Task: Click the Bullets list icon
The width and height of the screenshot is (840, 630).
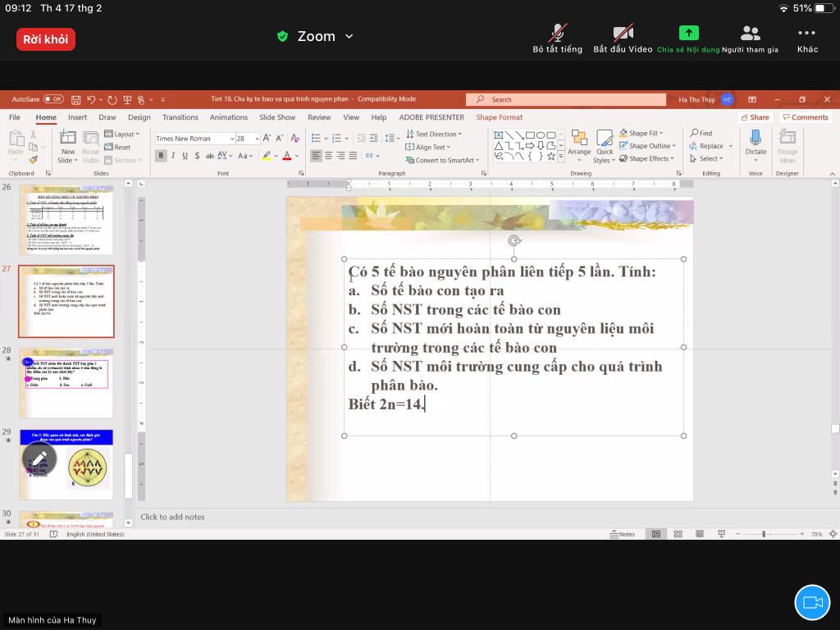Action: pos(316,138)
